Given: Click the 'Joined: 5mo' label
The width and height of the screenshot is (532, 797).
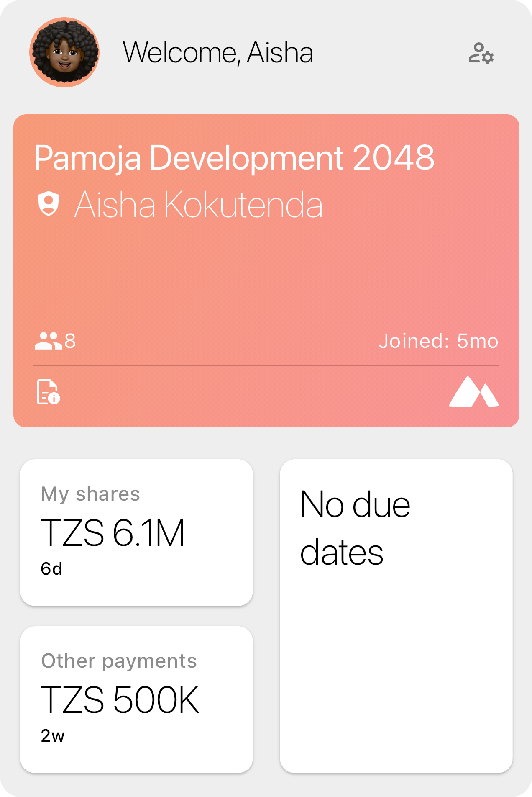Looking at the screenshot, I should coord(438,341).
